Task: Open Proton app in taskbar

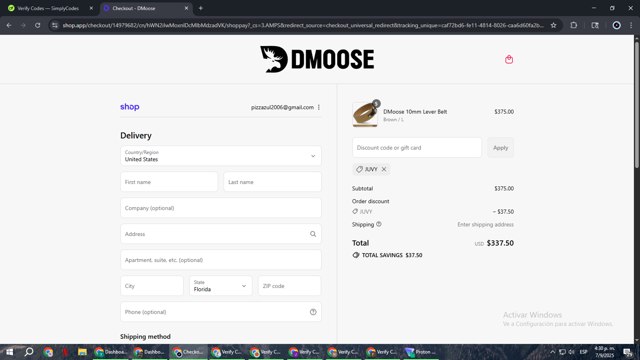Action: tap(420, 352)
